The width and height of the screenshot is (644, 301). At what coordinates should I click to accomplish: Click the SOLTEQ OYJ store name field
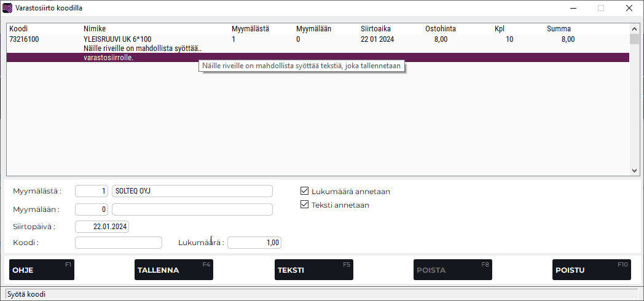point(192,191)
